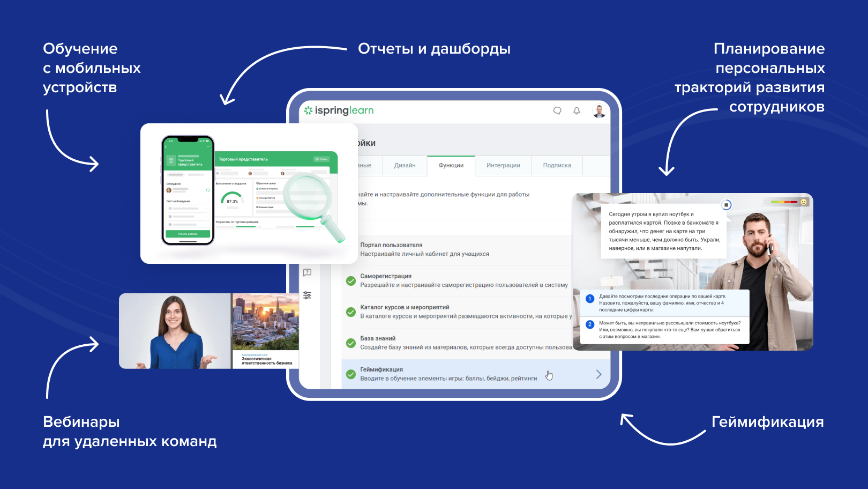Tap the back arrow on the phone screen
This screenshot has width=868, height=489.
coord(166,147)
